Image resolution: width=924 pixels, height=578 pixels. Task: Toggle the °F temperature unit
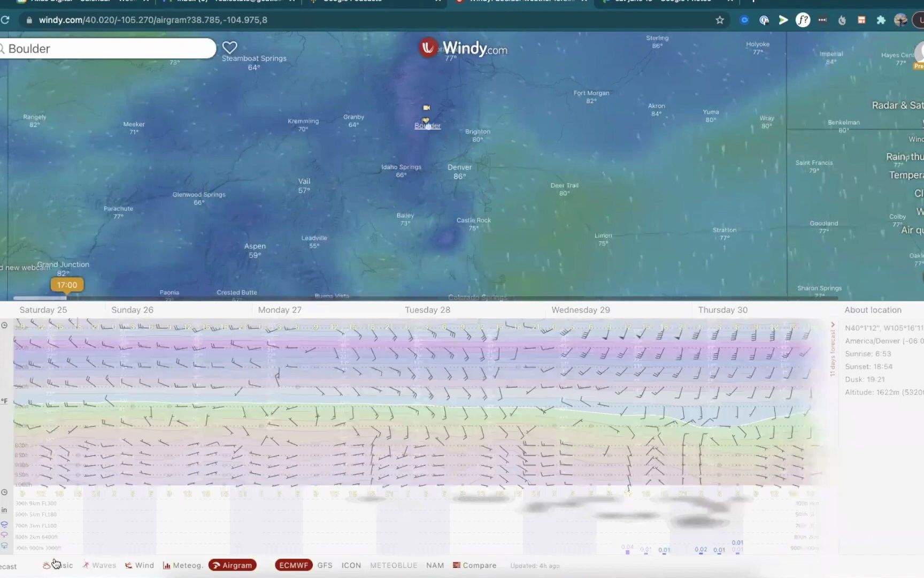pos(4,401)
